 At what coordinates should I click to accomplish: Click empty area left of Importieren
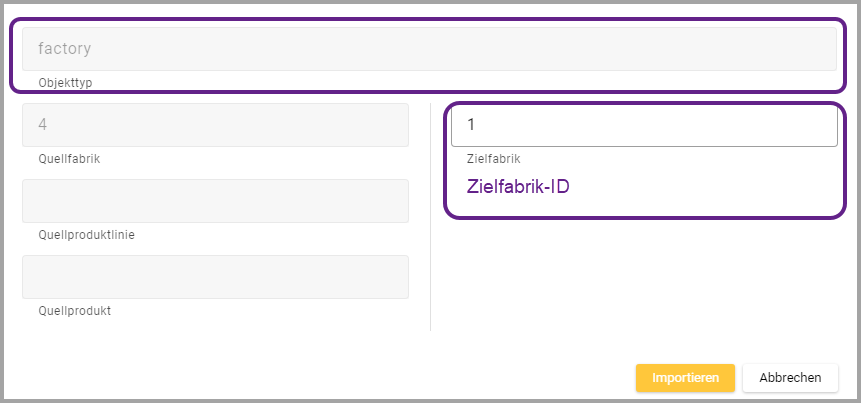(400, 378)
